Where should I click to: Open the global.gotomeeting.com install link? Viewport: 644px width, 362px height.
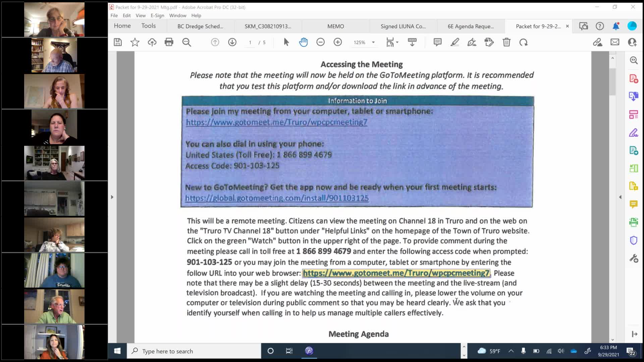click(277, 198)
